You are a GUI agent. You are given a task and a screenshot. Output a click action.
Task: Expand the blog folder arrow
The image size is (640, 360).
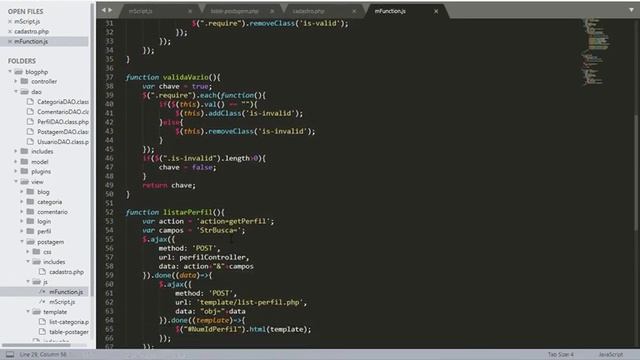tap(22, 192)
